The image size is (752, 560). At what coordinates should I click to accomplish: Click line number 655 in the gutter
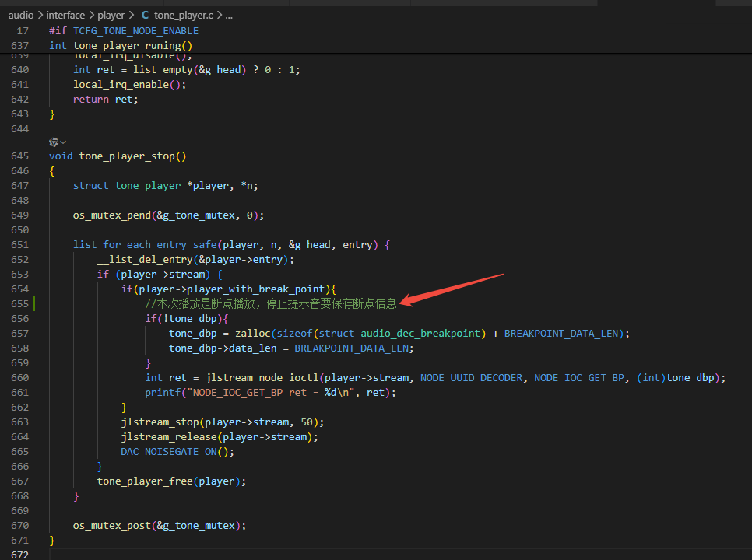19,303
